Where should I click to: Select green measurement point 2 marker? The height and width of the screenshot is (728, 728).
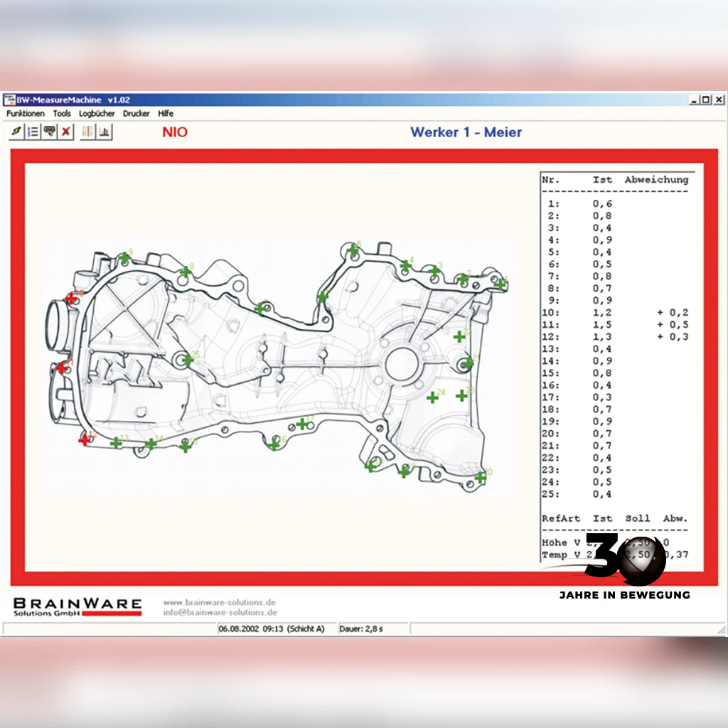pyautogui.click(x=462, y=279)
